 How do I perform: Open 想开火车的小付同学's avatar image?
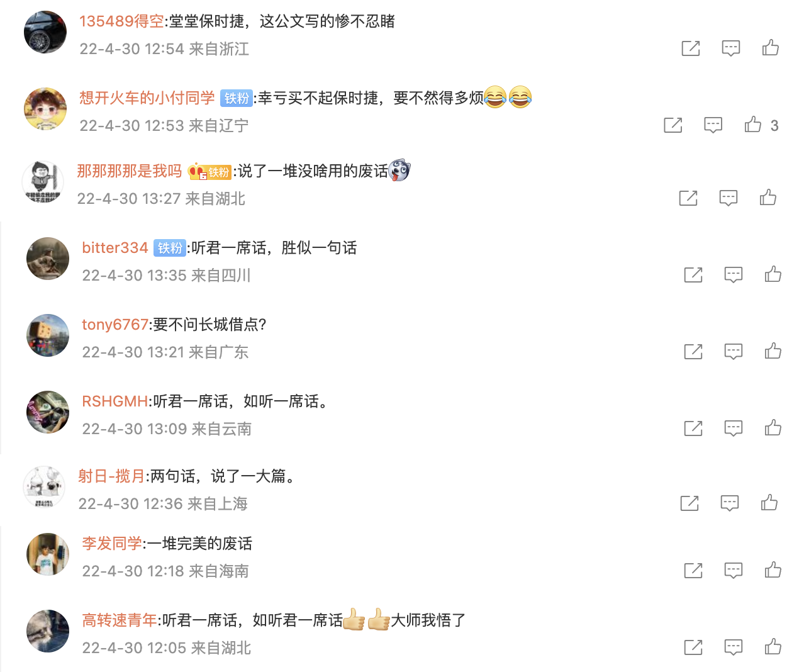[45, 108]
